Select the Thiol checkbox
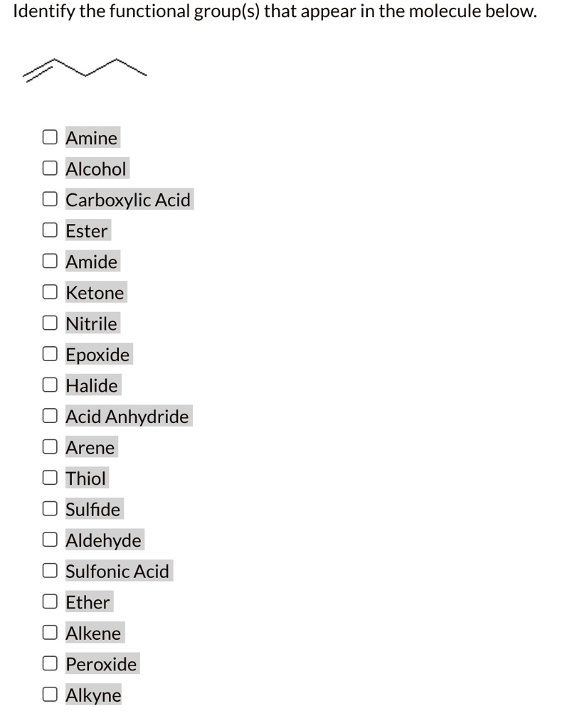This screenshot has width=567, height=728. [x=49, y=478]
